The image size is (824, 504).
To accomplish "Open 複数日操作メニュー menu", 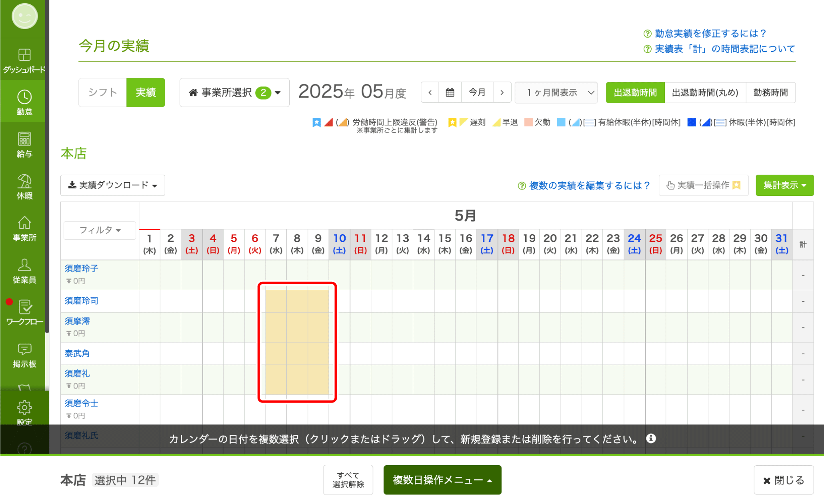I will [x=442, y=480].
